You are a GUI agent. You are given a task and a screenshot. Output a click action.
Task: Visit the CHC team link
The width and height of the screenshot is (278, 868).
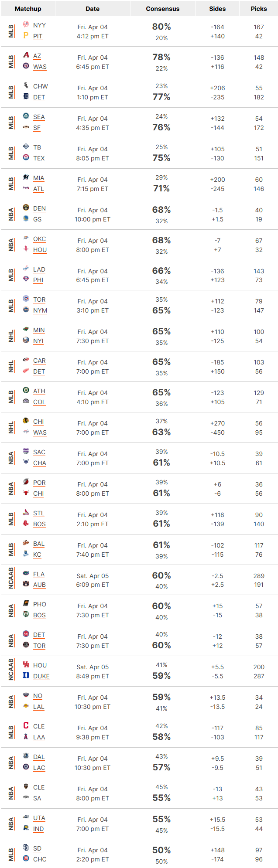tap(40, 859)
